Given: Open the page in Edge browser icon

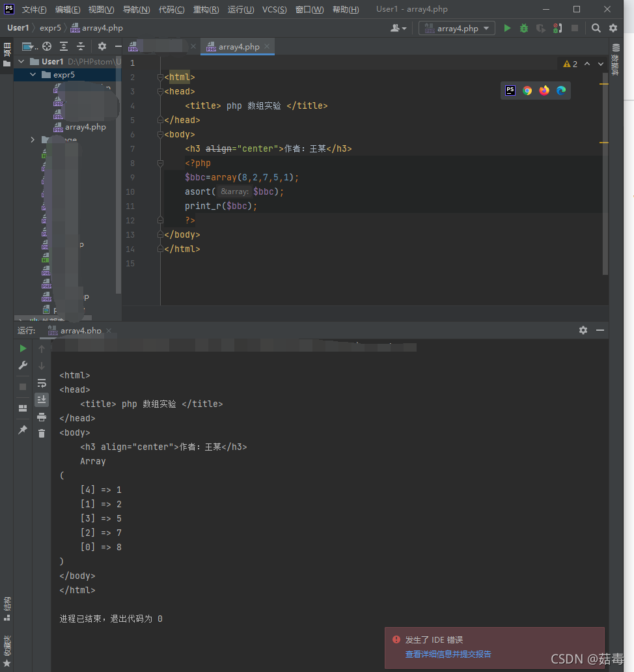Looking at the screenshot, I should pos(561,91).
